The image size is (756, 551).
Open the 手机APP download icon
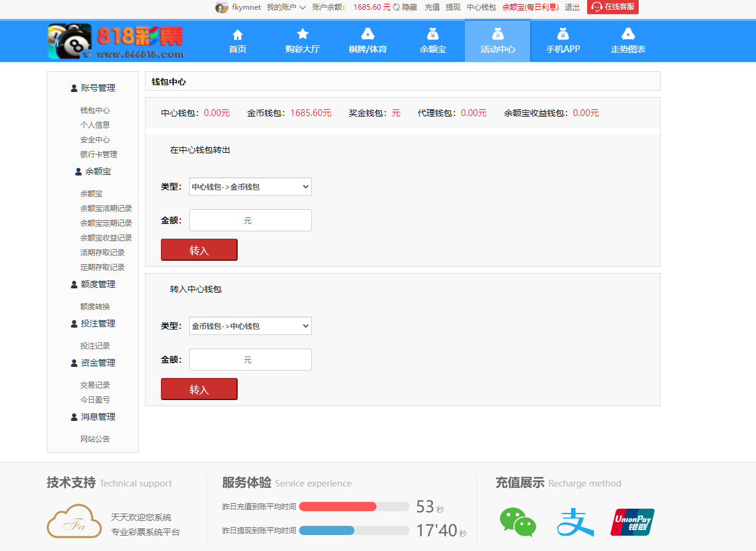pos(562,34)
